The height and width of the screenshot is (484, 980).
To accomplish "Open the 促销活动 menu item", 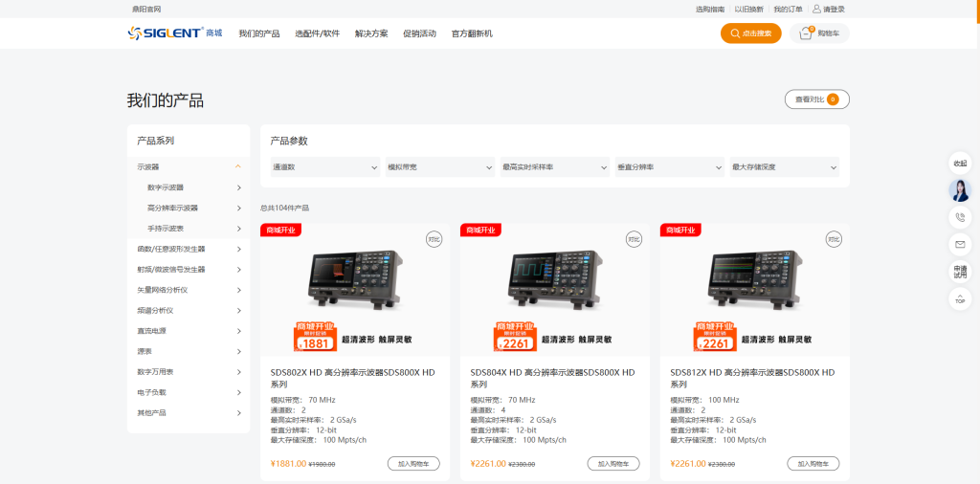I will (x=419, y=33).
